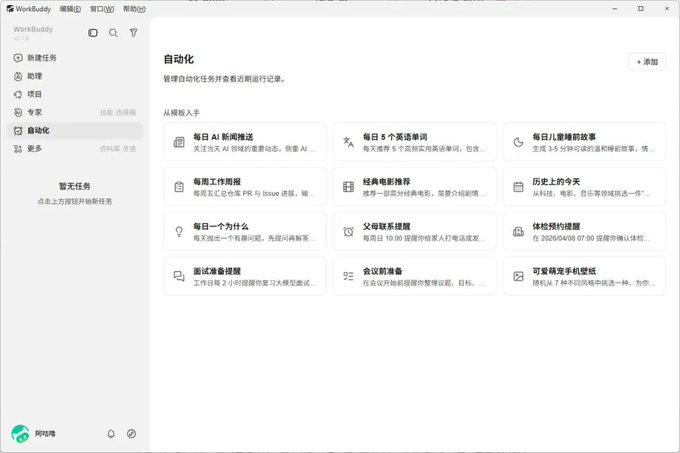Open 专家 in the sidebar

pyautogui.click(x=75, y=112)
